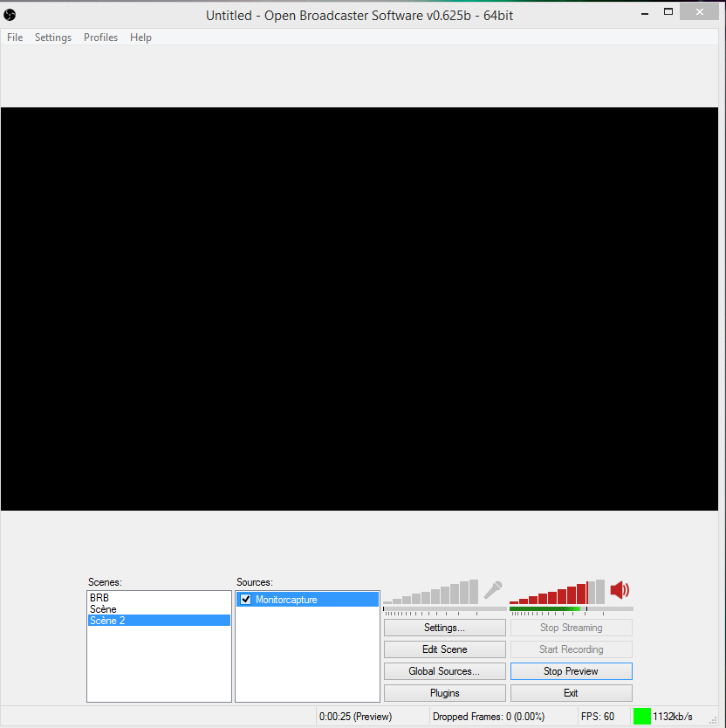Click the 0:00:25 (Preview) status text
The width and height of the screenshot is (726, 728).
click(x=355, y=717)
